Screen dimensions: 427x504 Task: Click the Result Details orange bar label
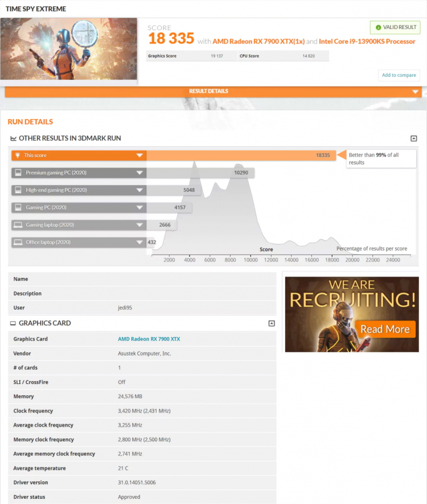click(x=208, y=91)
